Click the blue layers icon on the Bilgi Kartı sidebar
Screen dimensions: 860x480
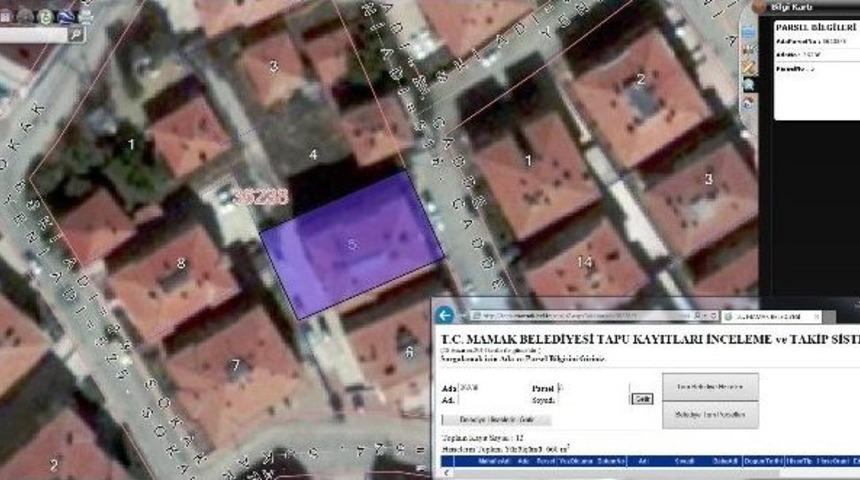[749, 33]
